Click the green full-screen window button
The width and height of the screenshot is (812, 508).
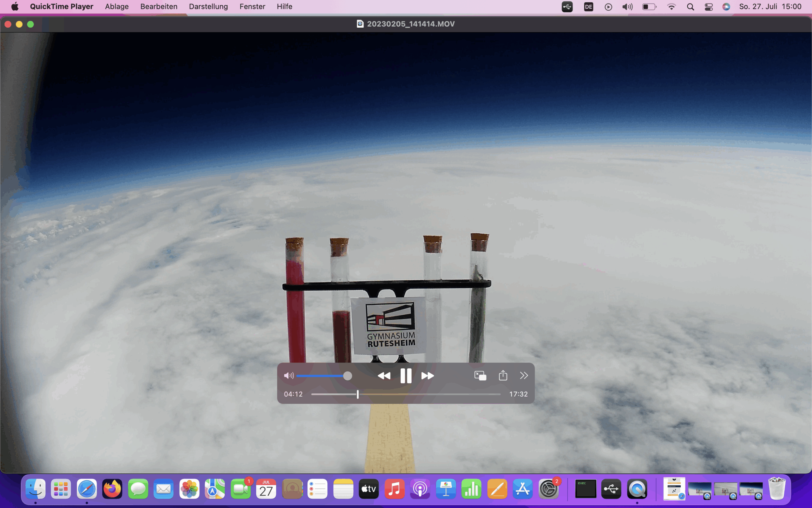30,24
